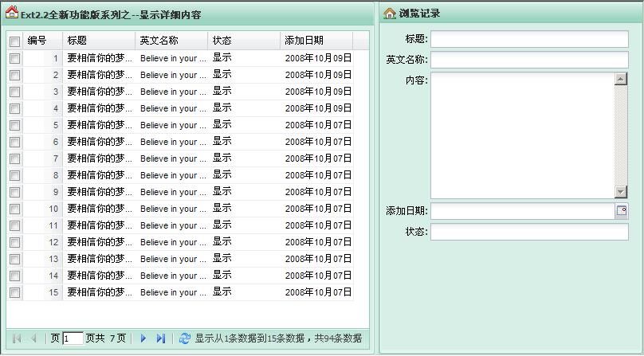Sort by the 标题 column header
The image size is (644, 356).
pos(99,41)
